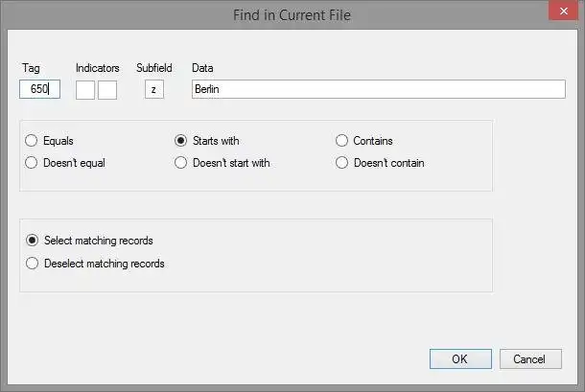Select the Doesn't equal option
Screen dimensions: 585x392
point(33,163)
